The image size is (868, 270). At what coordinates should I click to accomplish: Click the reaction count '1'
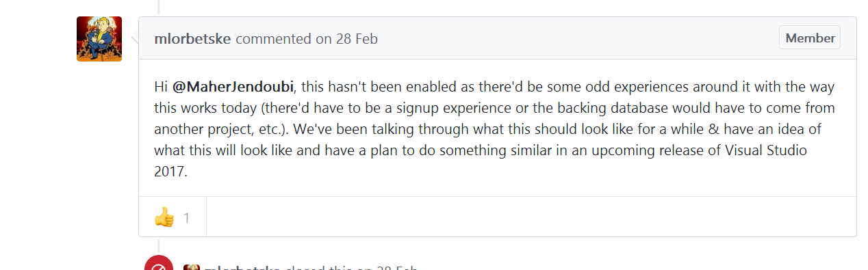186,218
